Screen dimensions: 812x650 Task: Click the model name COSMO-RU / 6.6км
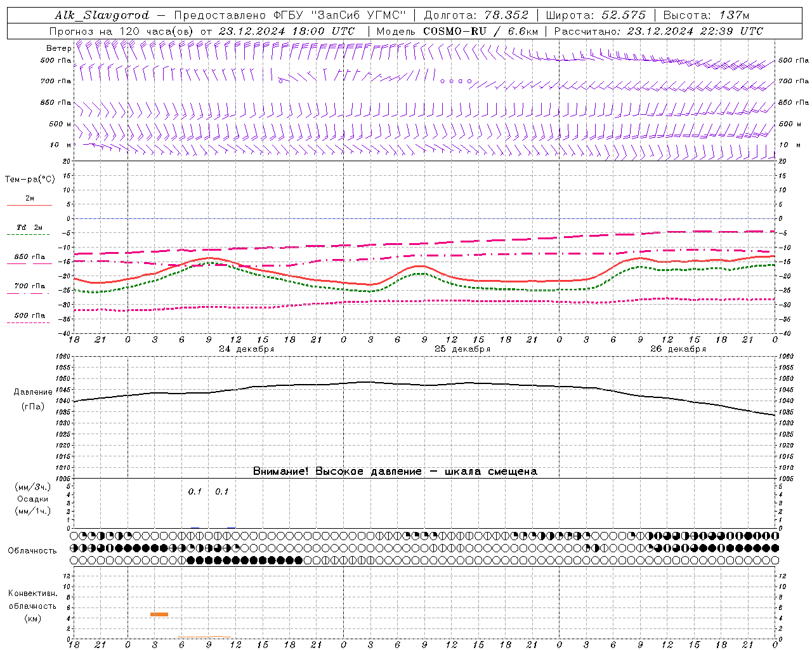pos(480,31)
